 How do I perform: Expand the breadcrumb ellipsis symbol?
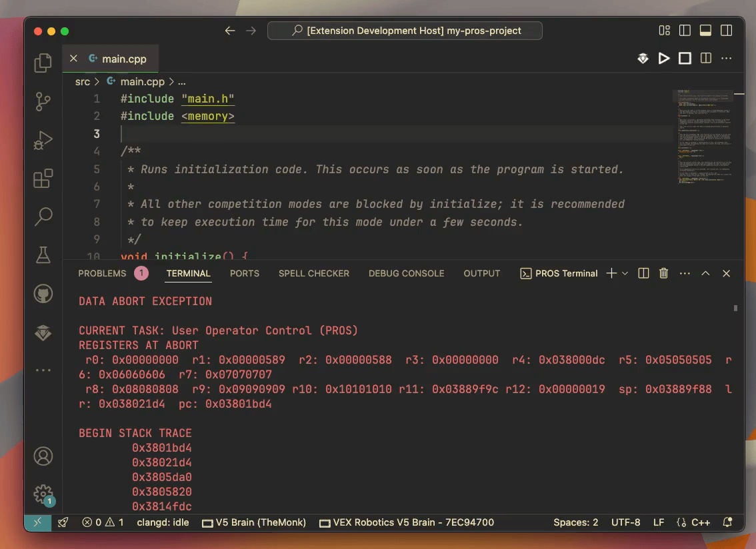(182, 82)
